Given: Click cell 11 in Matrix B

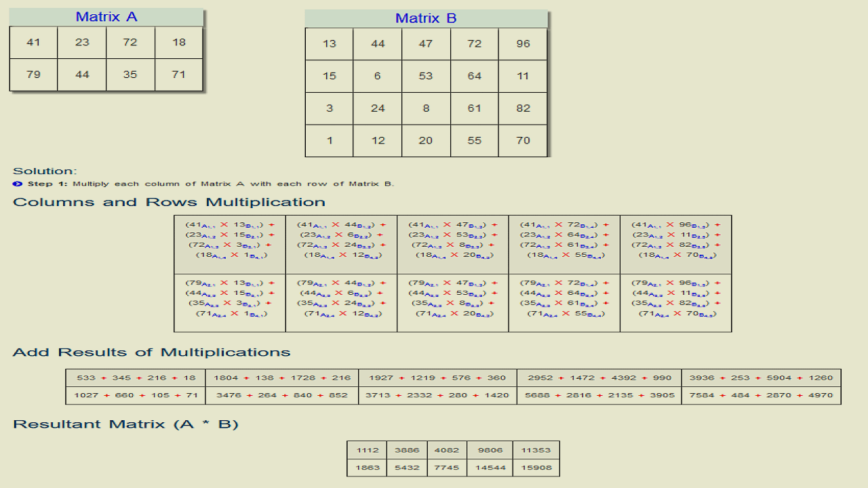Looking at the screenshot, I should click(523, 76).
